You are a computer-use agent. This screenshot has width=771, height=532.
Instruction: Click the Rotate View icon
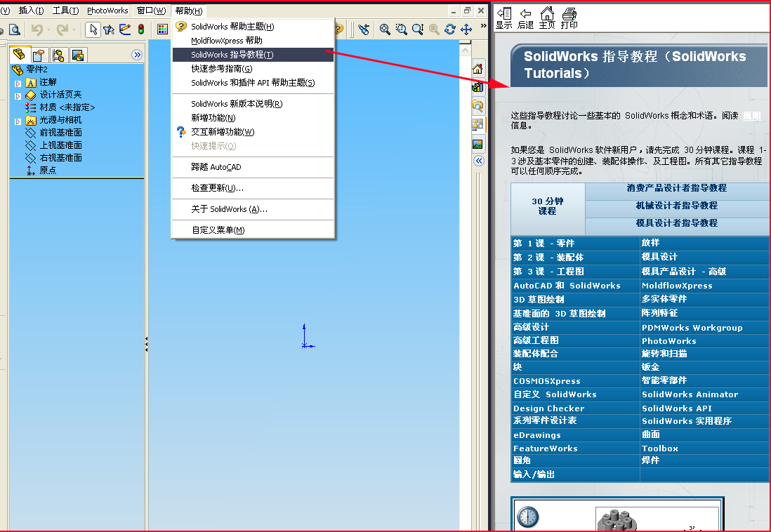pyautogui.click(x=450, y=29)
